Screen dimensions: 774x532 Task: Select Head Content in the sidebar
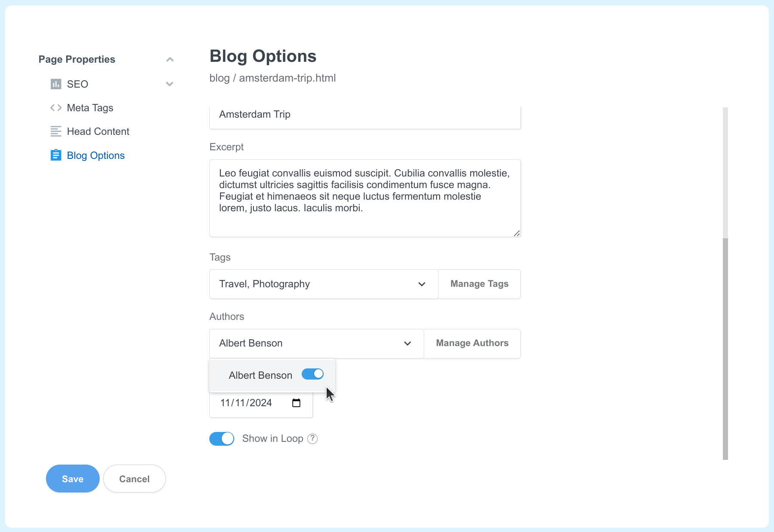coord(98,131)
